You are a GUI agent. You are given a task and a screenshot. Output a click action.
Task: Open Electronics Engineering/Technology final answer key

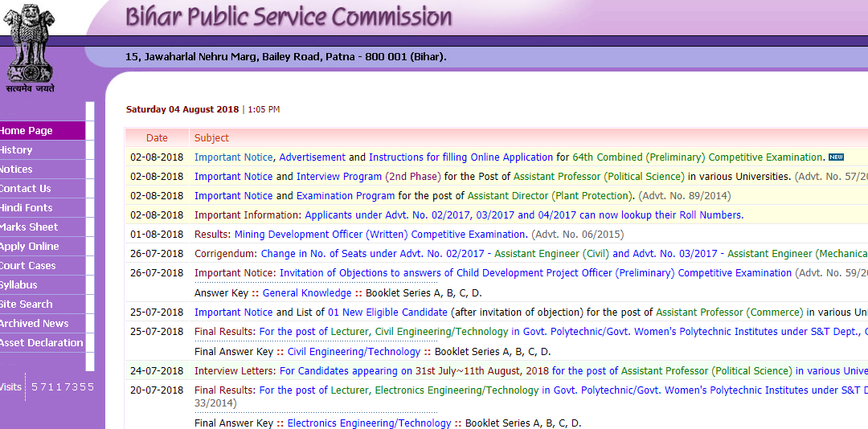point(369,423)
